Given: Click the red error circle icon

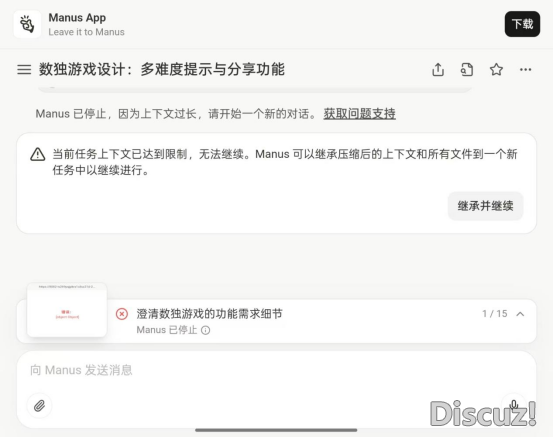Looking at the screenshot, I should click(x=122, y=314).
